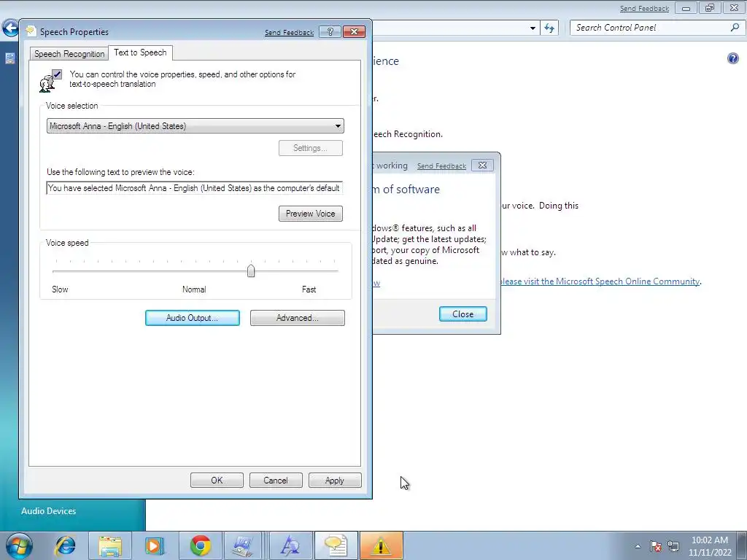Screen dimensions: 747x560
Task: Select the Speech Properties taskbar icon
Action: tap(336, 545)
